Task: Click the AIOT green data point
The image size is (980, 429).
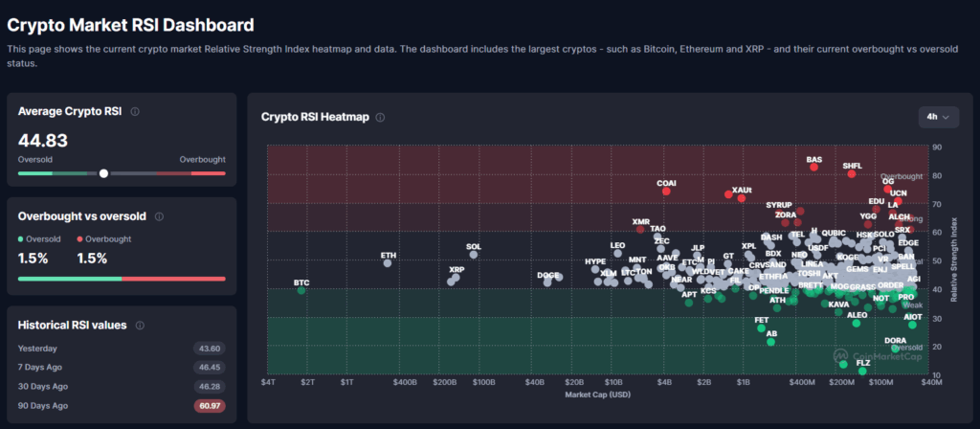Action: tap(912, 325)
